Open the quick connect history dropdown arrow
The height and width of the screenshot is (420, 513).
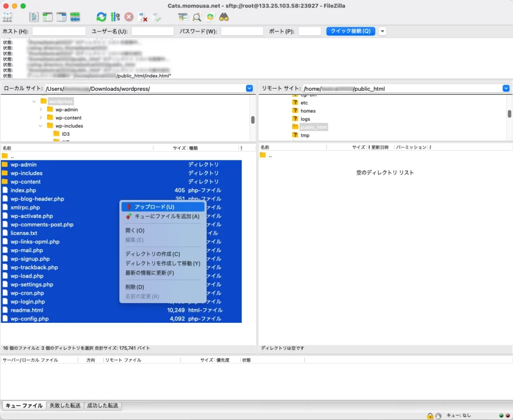383,31
